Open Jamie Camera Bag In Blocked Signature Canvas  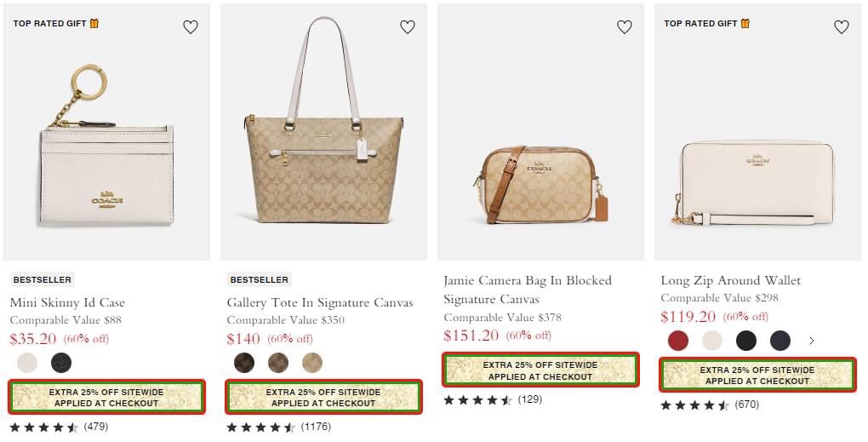(528, 290)
